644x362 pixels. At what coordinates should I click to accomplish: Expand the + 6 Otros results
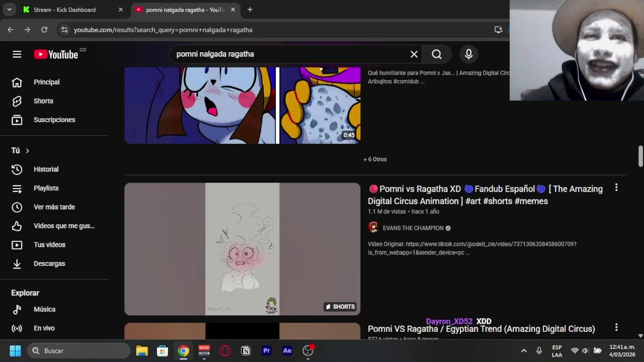point(375,159)
